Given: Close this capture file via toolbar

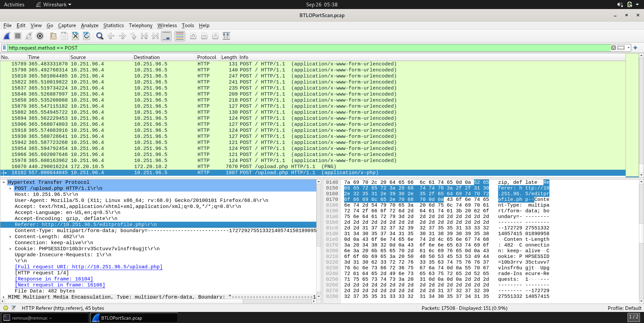Looking at the screenshot, I should tap(75, 36).
